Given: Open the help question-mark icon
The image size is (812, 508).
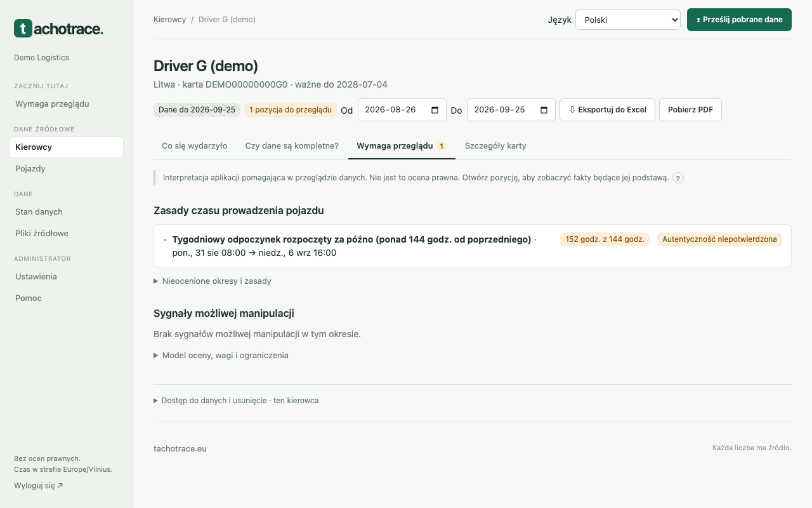Looking at the screenshot, I should click(678, 178).
